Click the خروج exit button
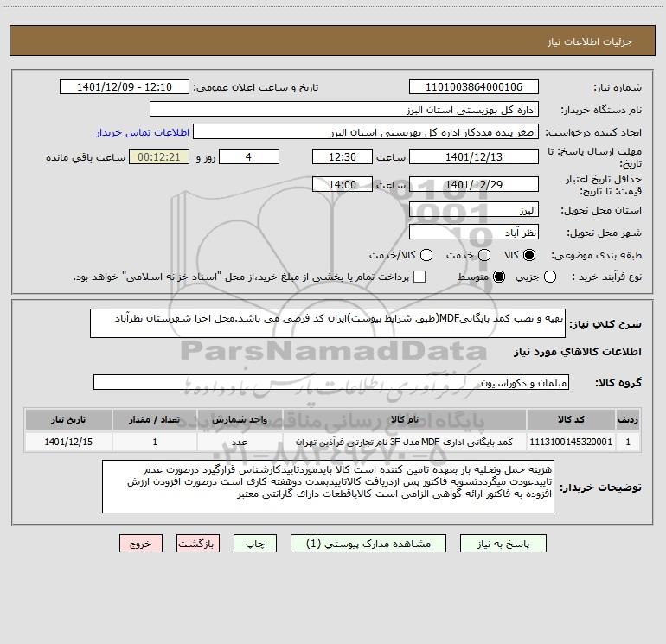Screen dimensions: 666x644 coord(141,544)
